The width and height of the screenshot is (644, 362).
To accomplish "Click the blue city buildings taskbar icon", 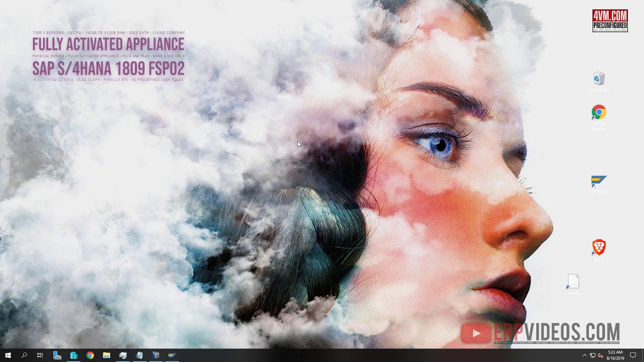I will tap(74, 355).
